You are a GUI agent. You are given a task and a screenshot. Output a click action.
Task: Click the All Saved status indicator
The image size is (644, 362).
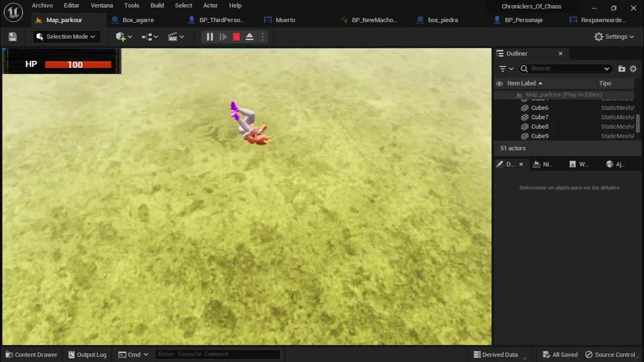point(560,354)
